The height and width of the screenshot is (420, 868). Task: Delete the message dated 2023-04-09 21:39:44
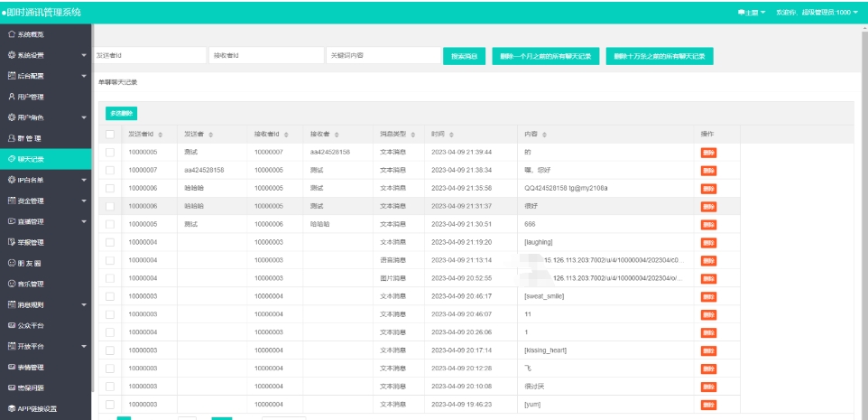tap(708, 153)
